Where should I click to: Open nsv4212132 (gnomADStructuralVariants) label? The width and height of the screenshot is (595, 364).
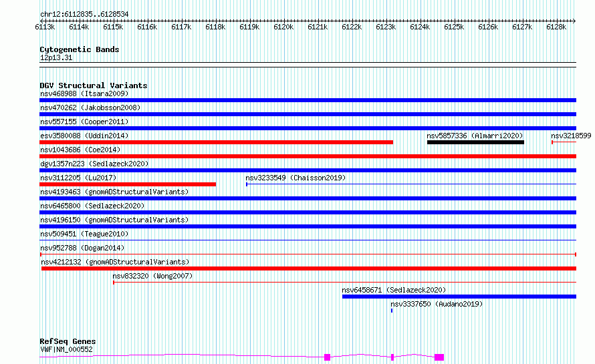115,262
